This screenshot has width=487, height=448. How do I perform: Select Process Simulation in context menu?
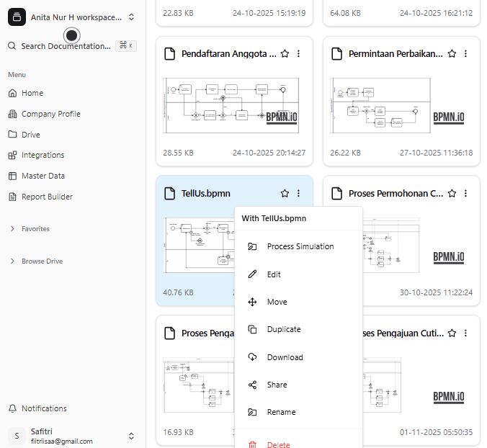click(x=298, y=246)
